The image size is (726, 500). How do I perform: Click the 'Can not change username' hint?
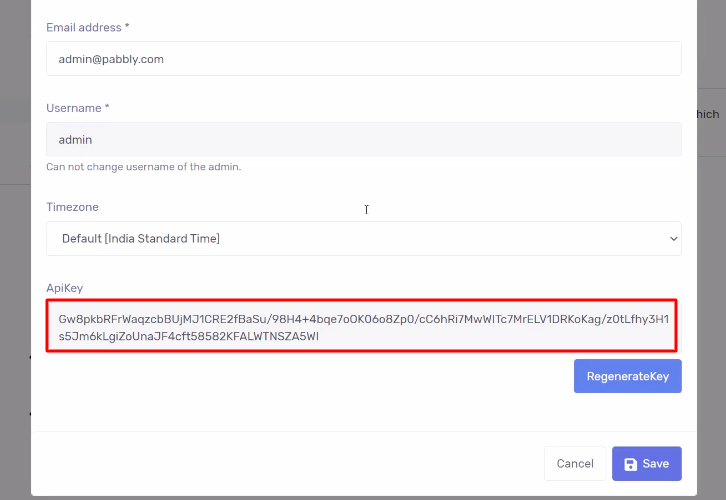pyautogui.click(x=143, y=167)
